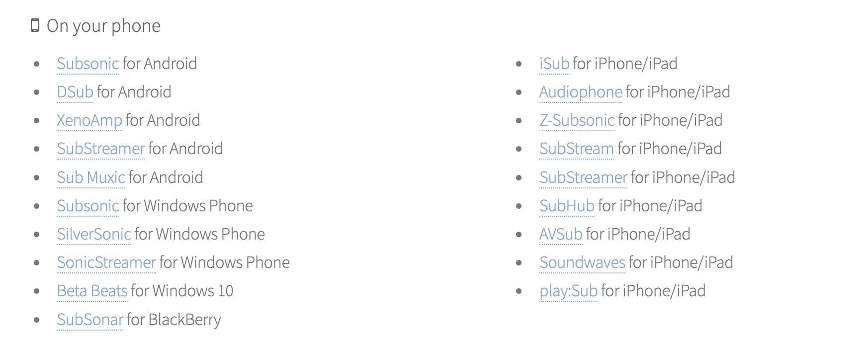Viewport: 868px width, 345px height.
Task: Open the DSub link
Action: tap(75, 92)
